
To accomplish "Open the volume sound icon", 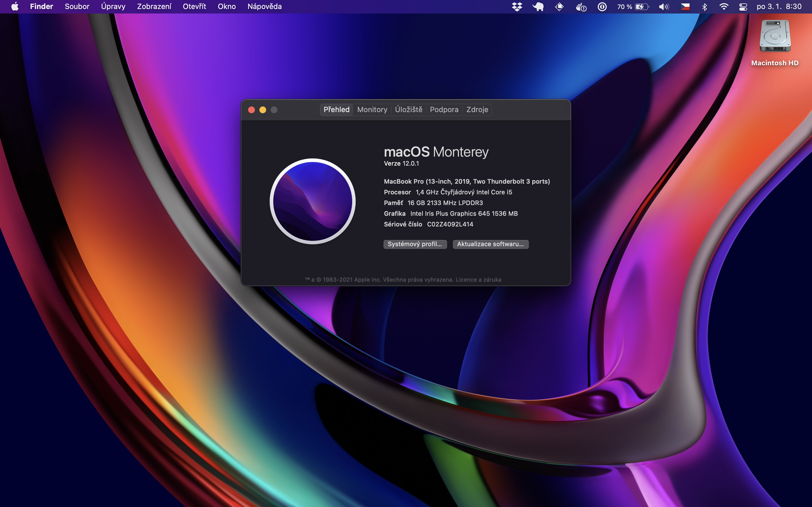I will pos(663,7).
